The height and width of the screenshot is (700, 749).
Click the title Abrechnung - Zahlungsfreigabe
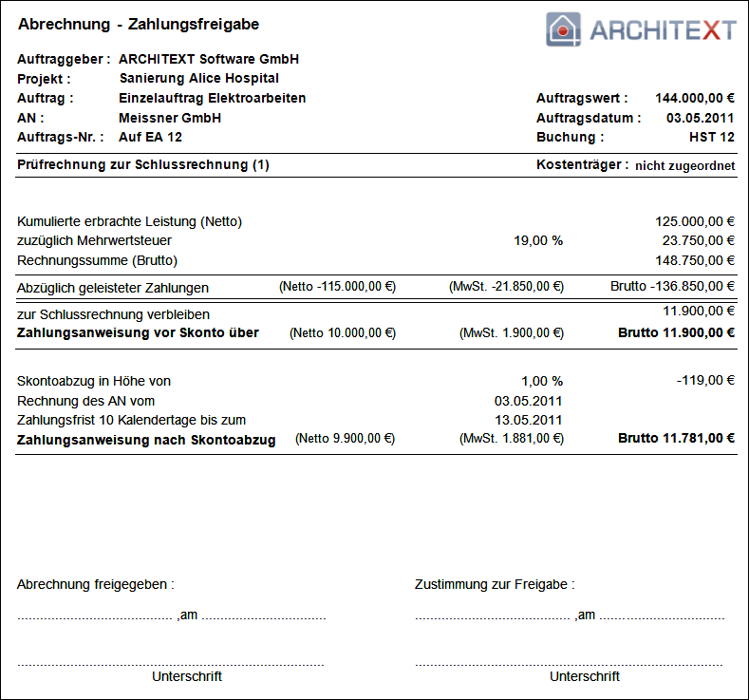coord(139,24)
